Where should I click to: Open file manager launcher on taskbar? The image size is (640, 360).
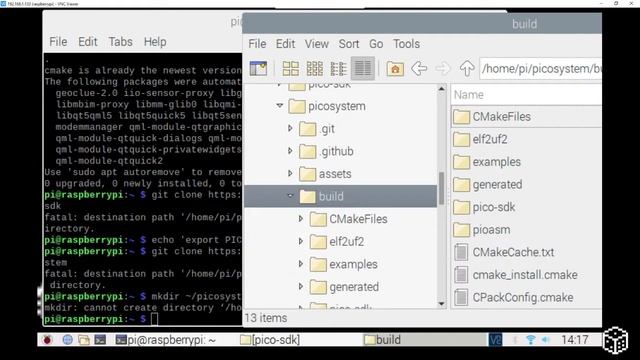click(84, 340)
